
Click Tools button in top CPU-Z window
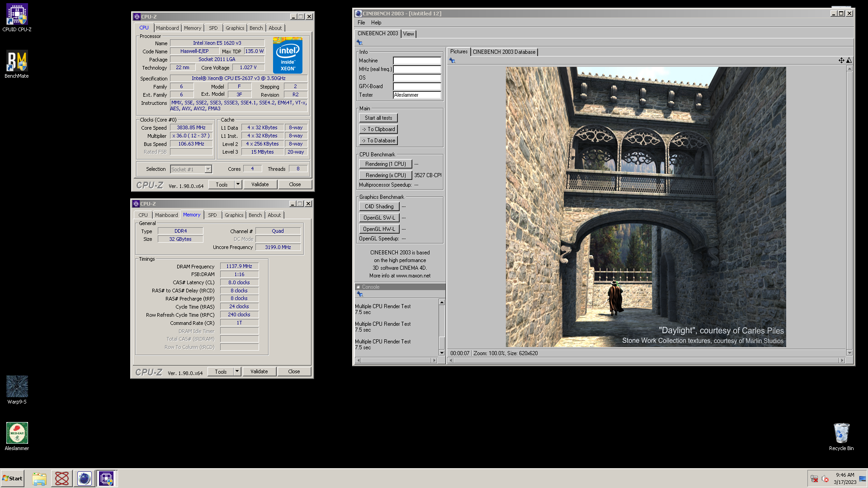pos(222,184)
